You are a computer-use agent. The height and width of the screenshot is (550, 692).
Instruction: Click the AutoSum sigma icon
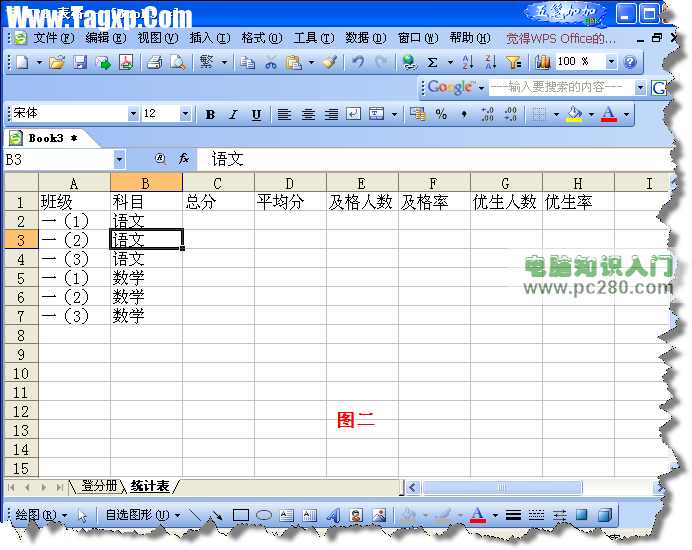coord(433,62)
